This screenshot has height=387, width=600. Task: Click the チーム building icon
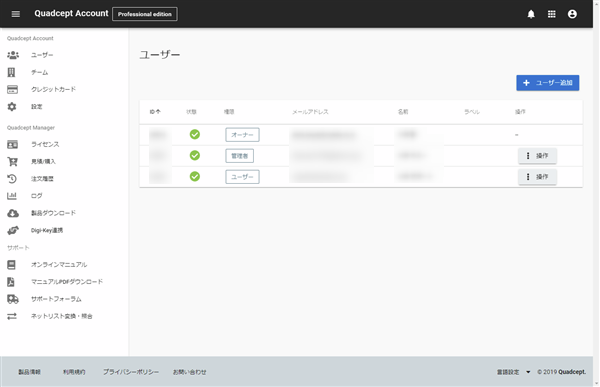[12, 72]
